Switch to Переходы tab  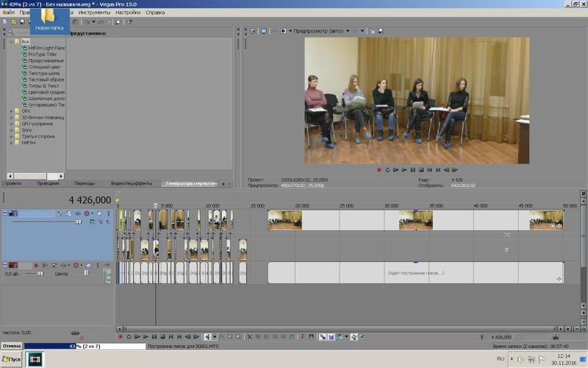tap(85, 183)
